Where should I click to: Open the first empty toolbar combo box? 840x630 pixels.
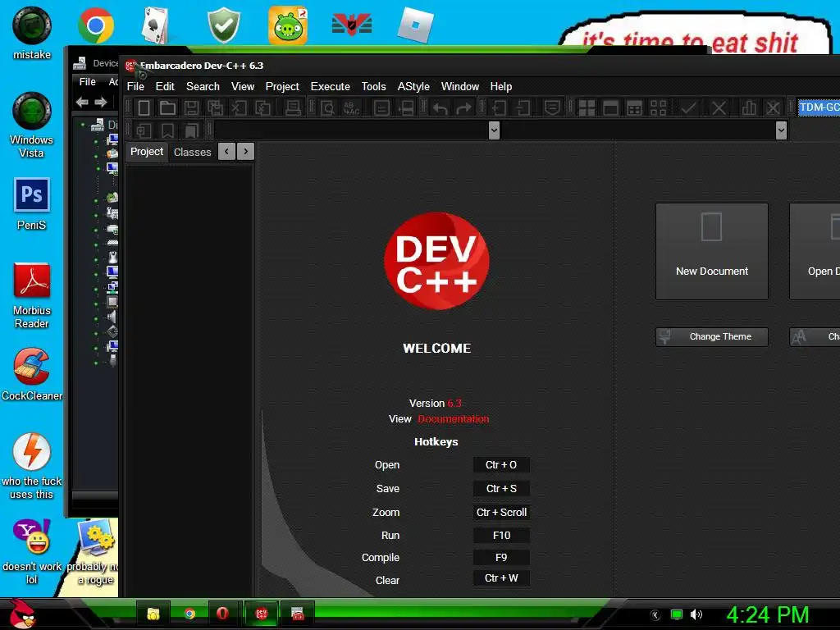pyautogui.click(x=357, y=130)
